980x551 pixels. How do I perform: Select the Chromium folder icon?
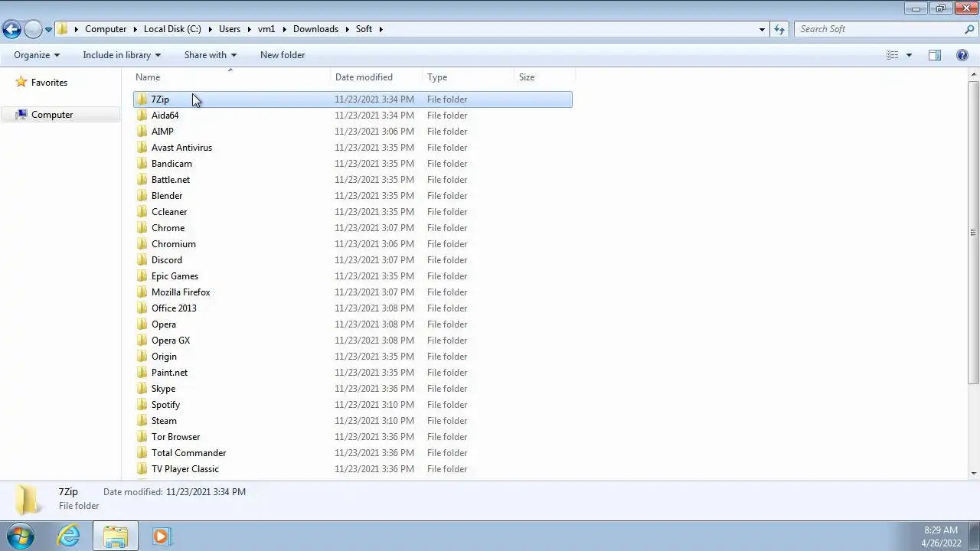click(142, 244)
